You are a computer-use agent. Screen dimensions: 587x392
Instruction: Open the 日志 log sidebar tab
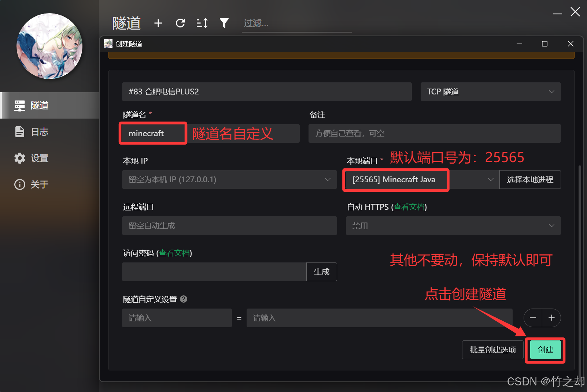coord(50,132)
